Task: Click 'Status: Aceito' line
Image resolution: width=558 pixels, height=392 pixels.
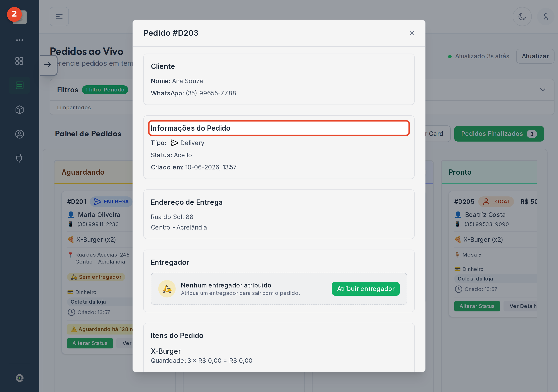Action: point(171,155)
